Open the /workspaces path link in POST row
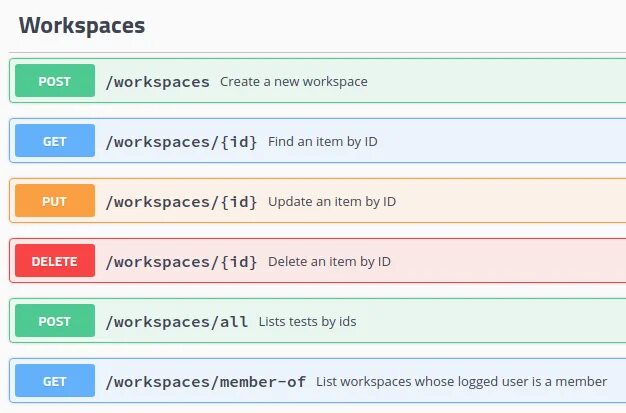The width and height of the screenshot is (626, 413). tap(158, 82)
